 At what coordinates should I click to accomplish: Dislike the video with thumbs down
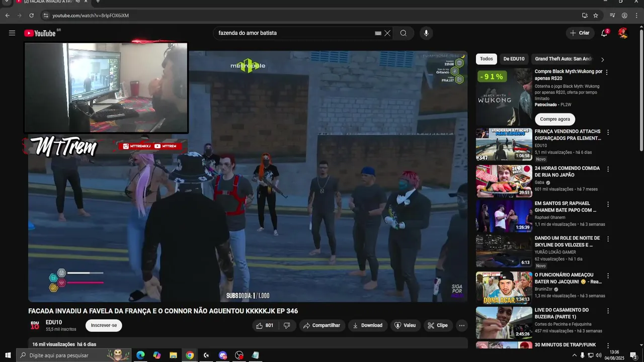click(x=287, y=325)
